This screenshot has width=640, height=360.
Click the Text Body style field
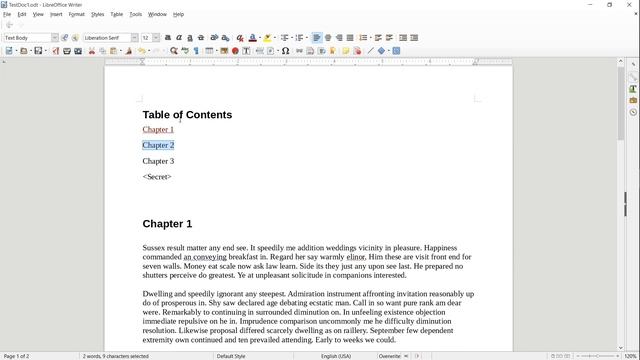[27, 38]
